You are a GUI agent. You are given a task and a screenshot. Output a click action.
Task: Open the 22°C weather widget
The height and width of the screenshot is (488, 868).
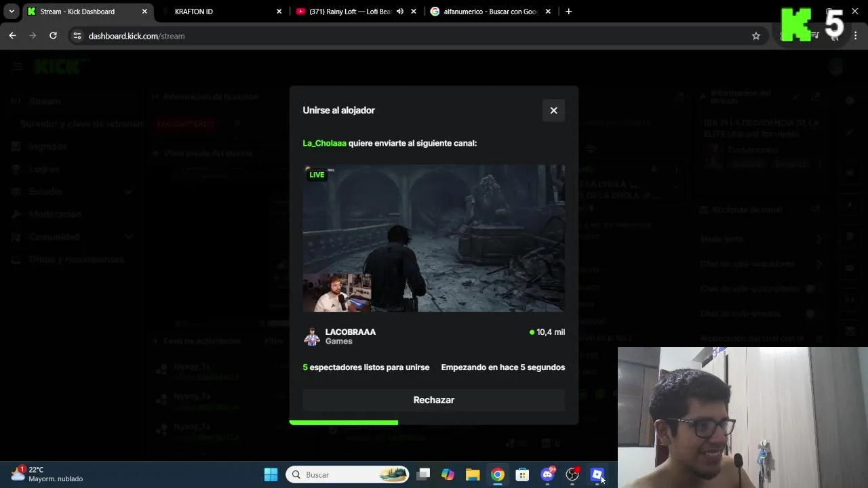[x=46, y=474]
